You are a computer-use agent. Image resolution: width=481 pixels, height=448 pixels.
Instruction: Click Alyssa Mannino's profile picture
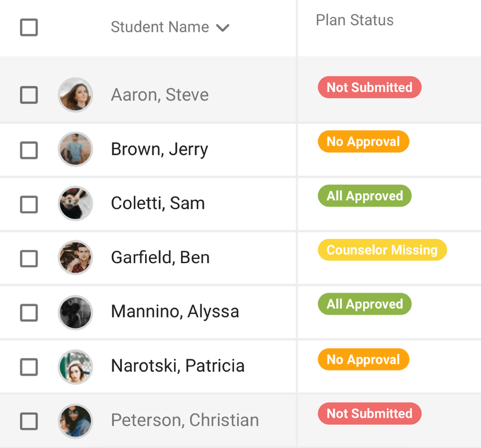(x=75, y=313)
